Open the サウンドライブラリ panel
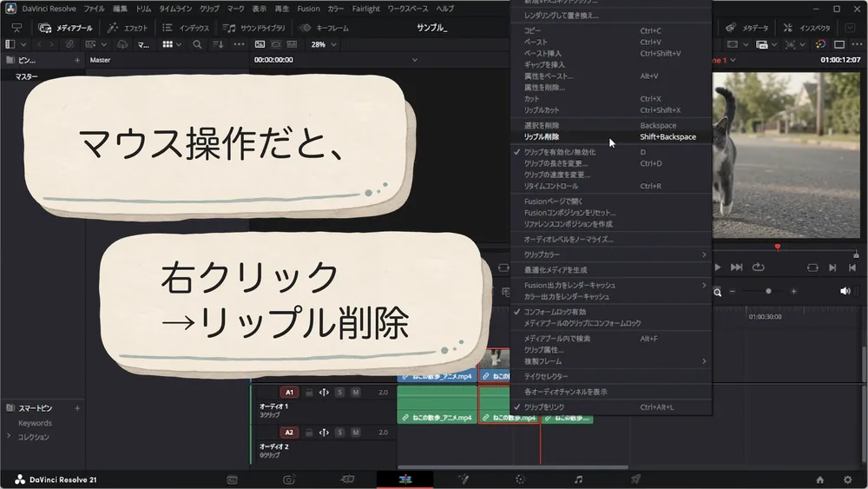 pyautogui.click(x=254, y=28)
